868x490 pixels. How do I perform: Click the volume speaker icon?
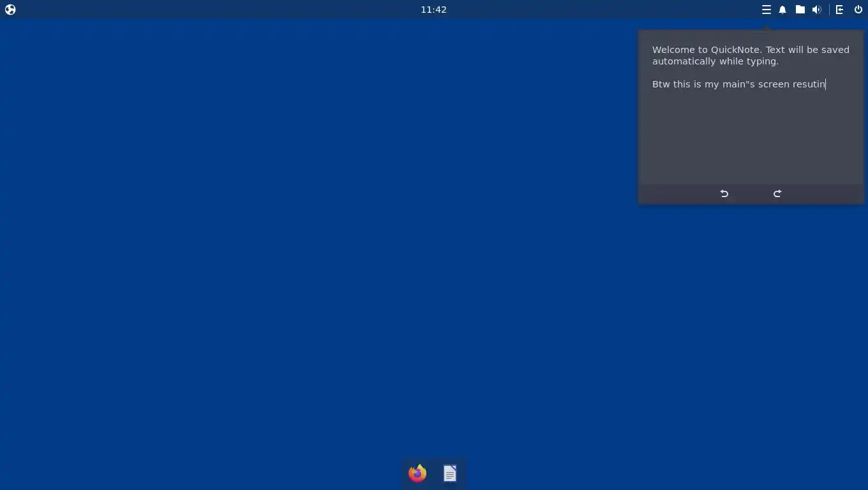tap(817, 10)
